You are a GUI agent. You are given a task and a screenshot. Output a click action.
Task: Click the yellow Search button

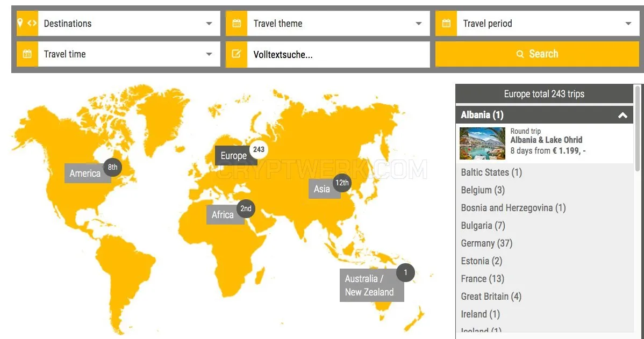point(537,54)
